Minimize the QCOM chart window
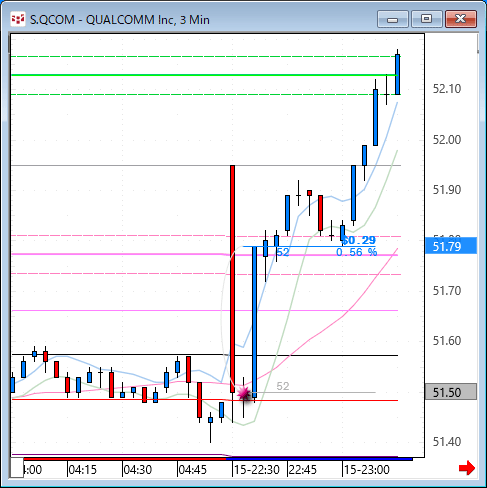 393,19
